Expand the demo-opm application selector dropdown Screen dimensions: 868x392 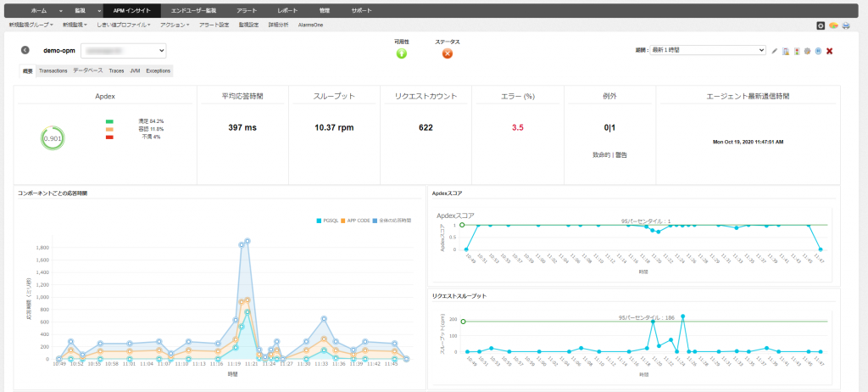click(124, 51)
